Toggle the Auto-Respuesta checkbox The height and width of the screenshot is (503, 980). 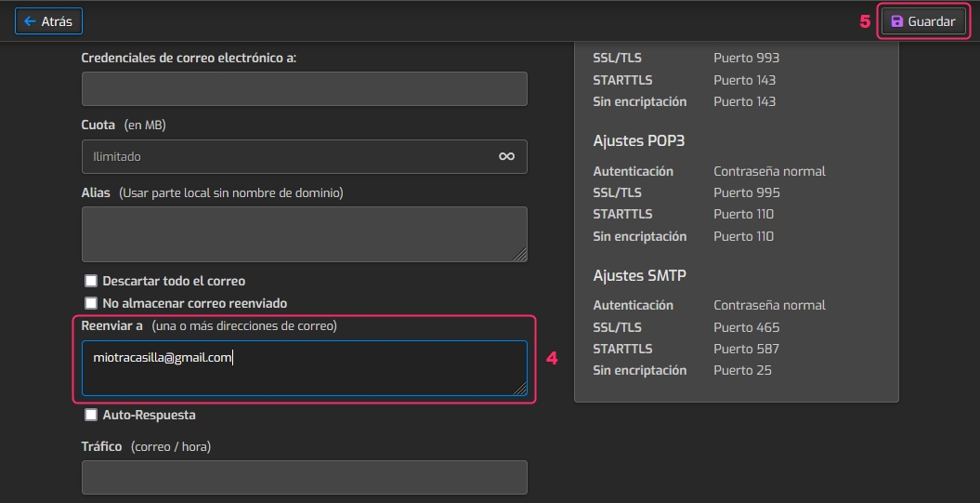91,415
